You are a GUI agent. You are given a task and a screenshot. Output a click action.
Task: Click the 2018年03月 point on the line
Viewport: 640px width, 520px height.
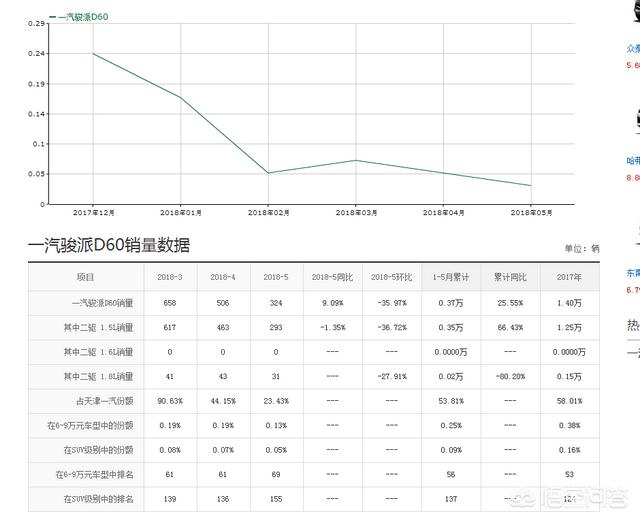pyautogui.click(x=355, y=160)
